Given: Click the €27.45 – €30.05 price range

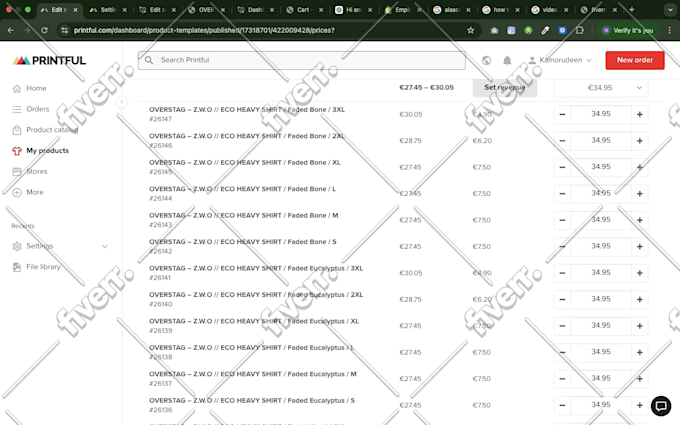Looking at the screenshot, I should coord(426,88).
